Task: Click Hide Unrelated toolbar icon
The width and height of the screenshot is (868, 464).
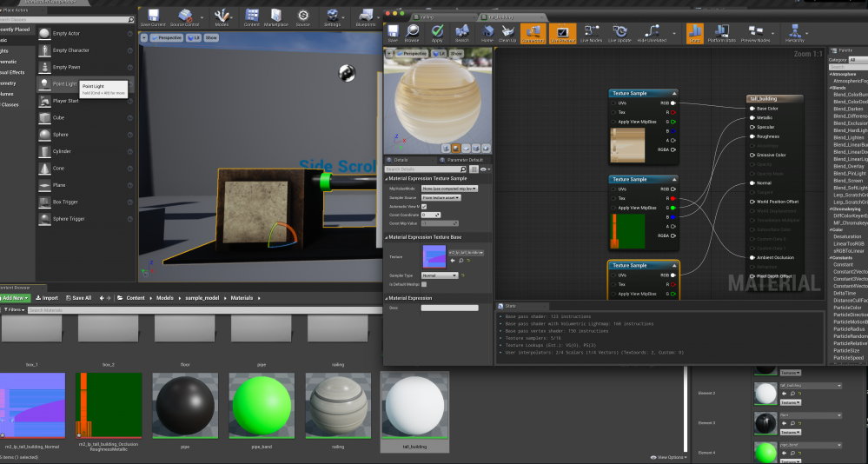Action: tap(652, 33)
